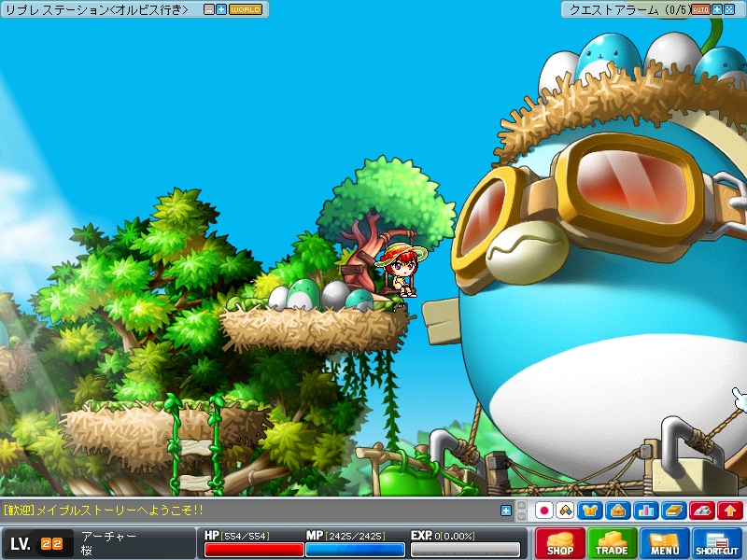Viewport: 747px width, 560px height.
Task: Click the red HP gauge bar
Action: (254, 550)
